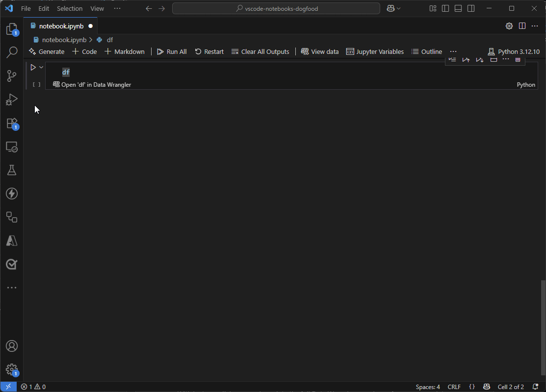Show hidden menu bar items
Image resolution: width=546 pixels, height=392 pixels.
point(117,8)
